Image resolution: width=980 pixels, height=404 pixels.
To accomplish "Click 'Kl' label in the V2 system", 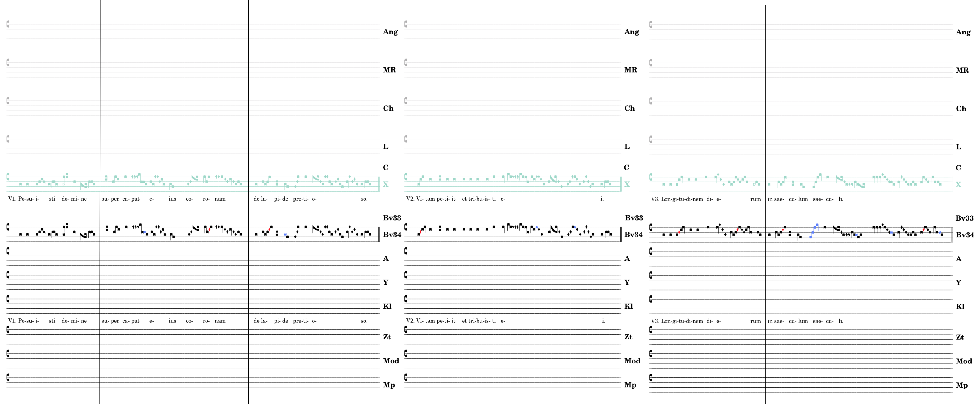I will (628, 306).
